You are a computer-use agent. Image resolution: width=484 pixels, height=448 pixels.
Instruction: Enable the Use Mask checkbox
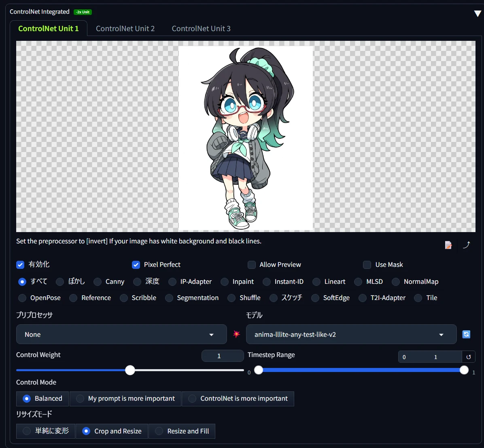pos(367,265)
